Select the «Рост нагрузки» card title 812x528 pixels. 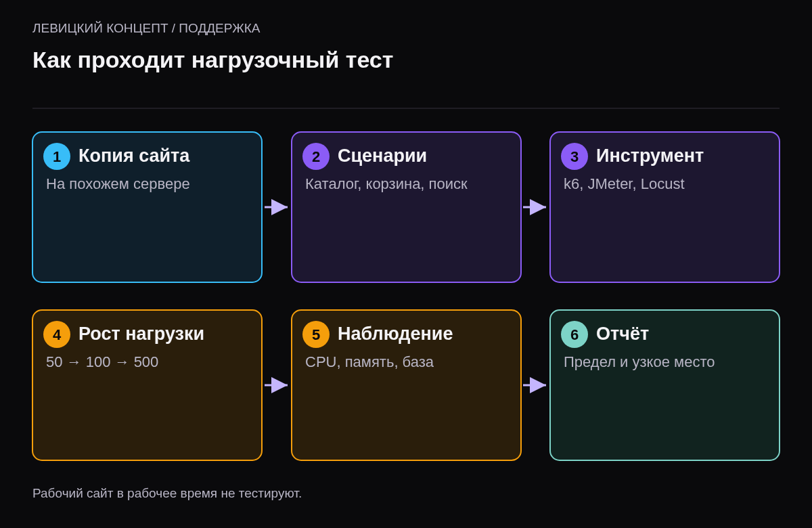(141, 334)
